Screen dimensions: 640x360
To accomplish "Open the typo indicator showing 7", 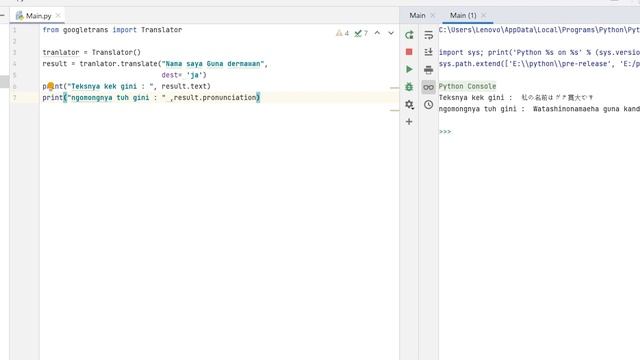I will [361, 33].
